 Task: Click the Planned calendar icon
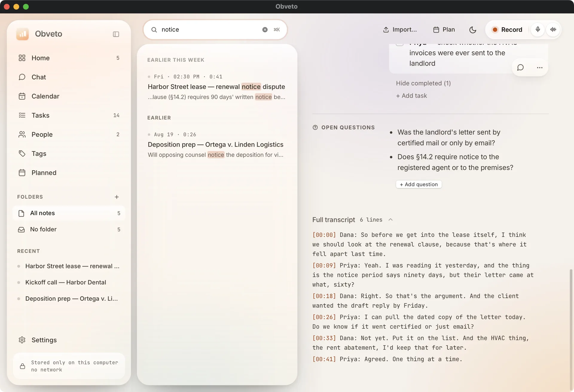pyautogui.click(x=22, y=173)
